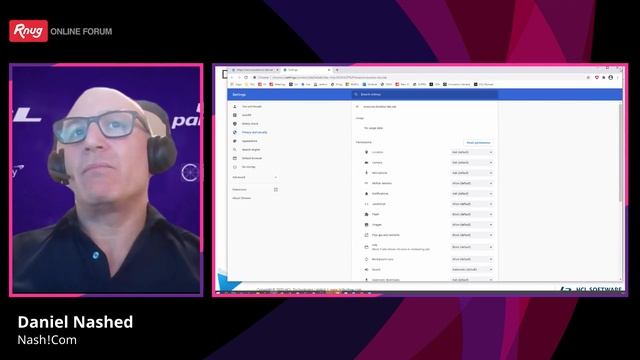
Task: Open the Motion sensors permission dropdown
Action: click(472, 183)
